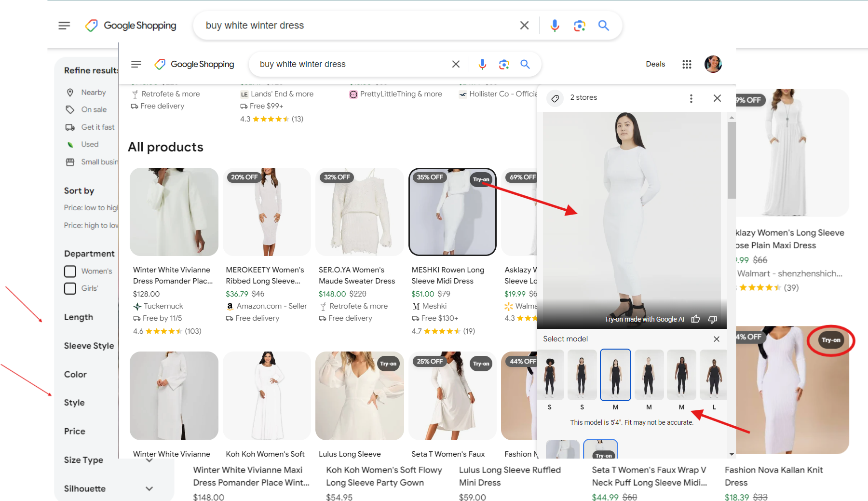Image resolution: width=868 pixels, height=501 pixels.
Task: Clear search text in back window search bar
Action: [x=525, y=26]
